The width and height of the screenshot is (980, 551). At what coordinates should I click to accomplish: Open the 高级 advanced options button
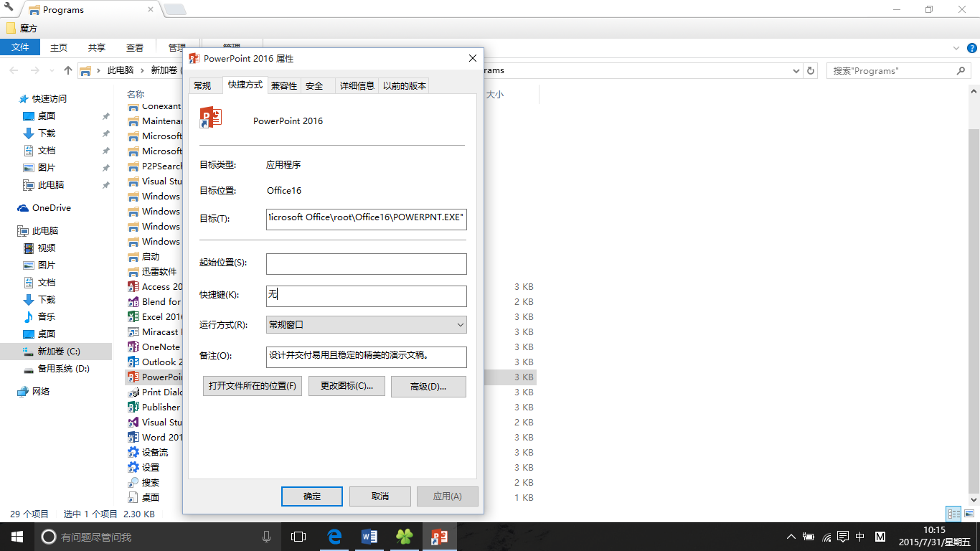[428, 386]
